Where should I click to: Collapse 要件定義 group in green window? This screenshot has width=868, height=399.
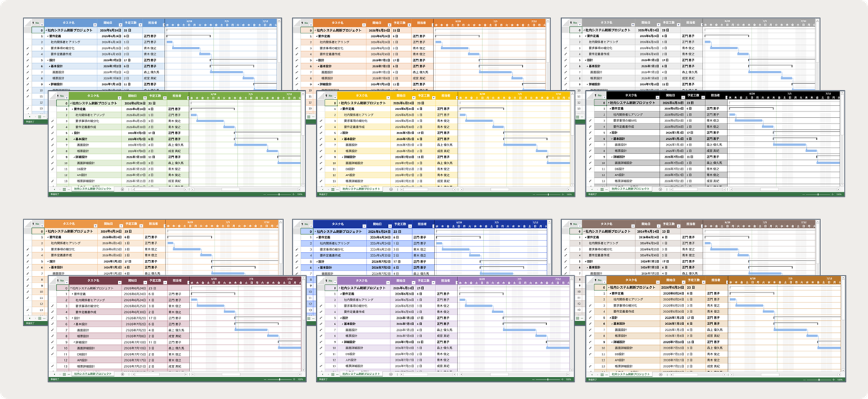point(72,109)
